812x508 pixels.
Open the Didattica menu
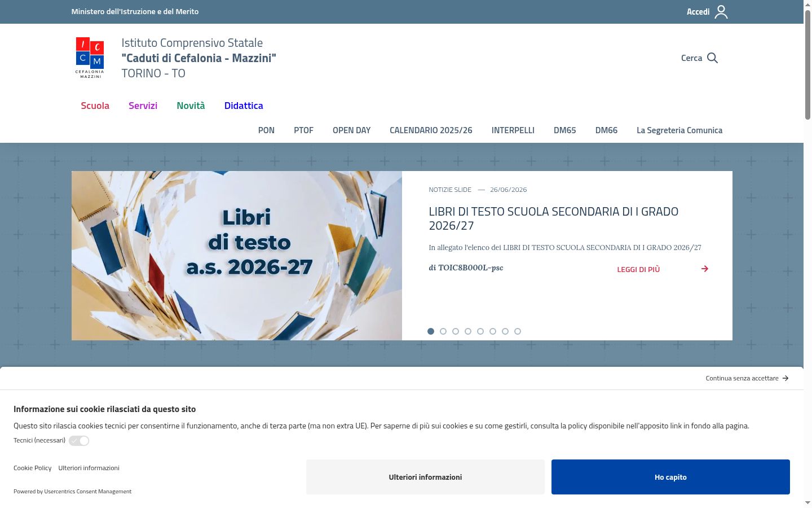[244, 106]
